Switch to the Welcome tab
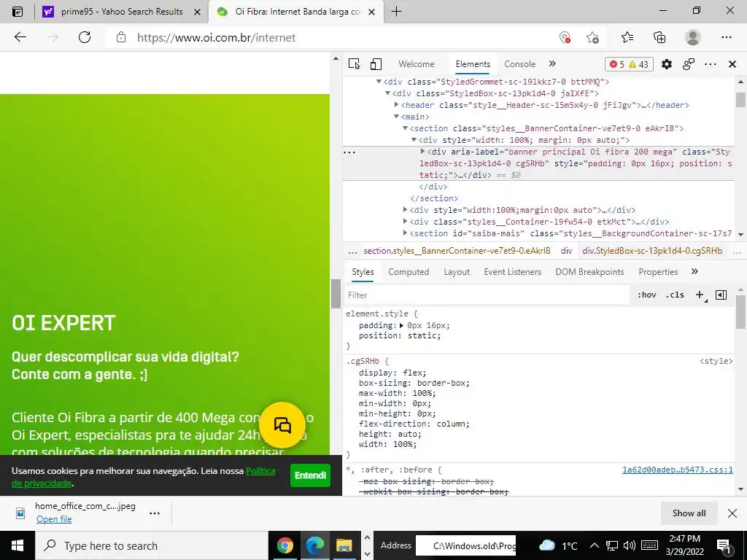 [417, 64]
